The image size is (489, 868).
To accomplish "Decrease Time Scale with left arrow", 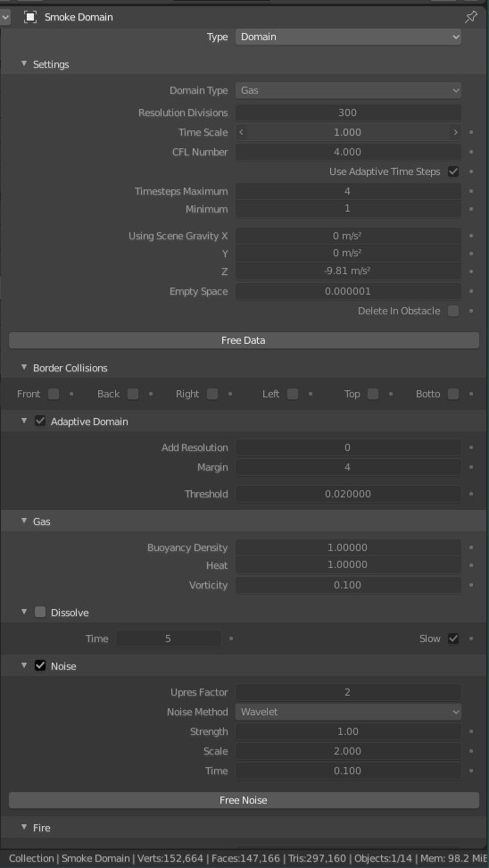I will point(241,132).
